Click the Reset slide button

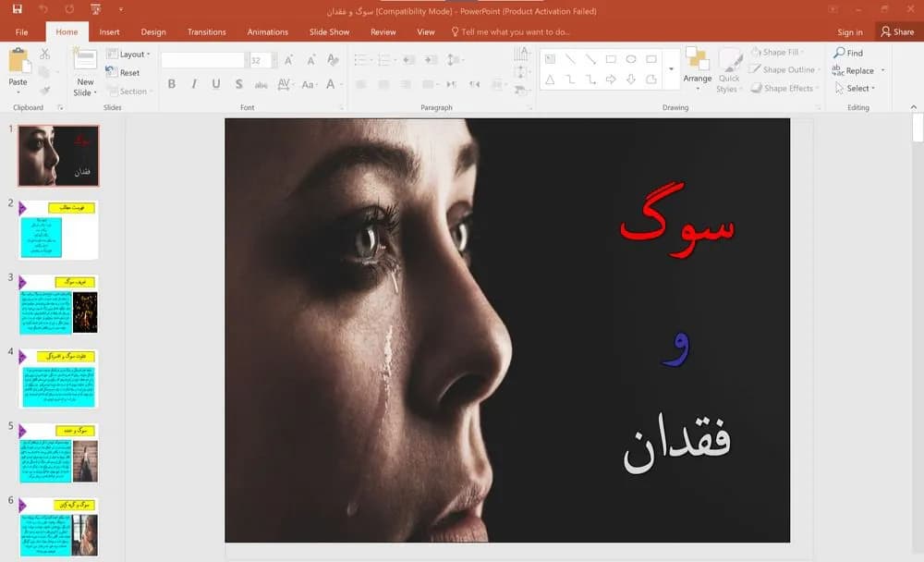[x=123, y=72]
